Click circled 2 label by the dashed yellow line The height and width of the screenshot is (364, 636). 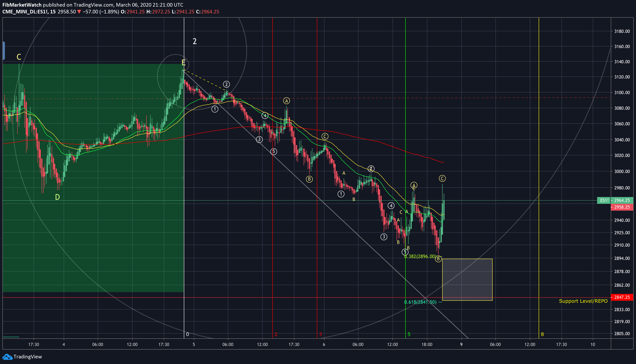pyautogui.click(x=226, y=84)
